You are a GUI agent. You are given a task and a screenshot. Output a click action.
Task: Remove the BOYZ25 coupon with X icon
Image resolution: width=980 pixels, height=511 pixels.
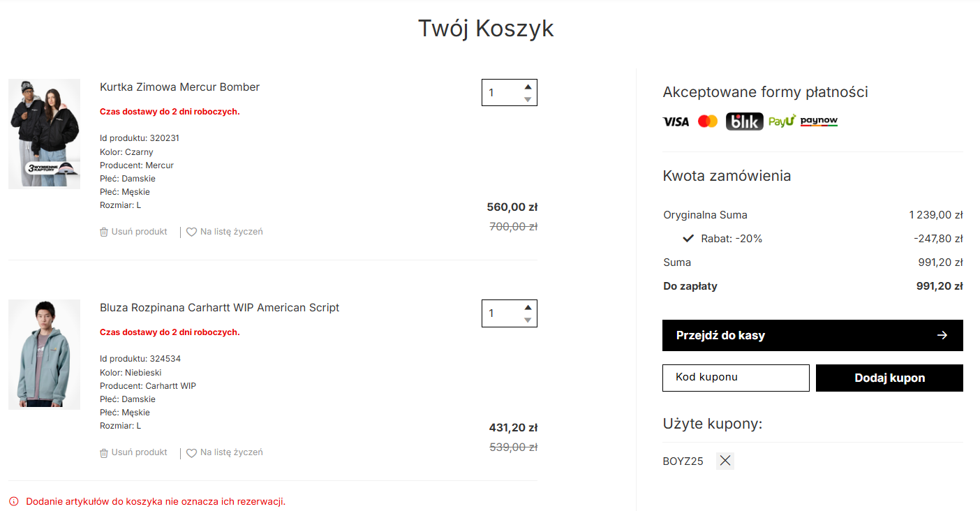click(725, 461)
